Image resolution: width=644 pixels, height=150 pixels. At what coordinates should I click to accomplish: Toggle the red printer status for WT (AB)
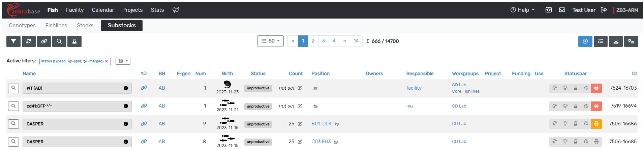(x=596, y=88)
